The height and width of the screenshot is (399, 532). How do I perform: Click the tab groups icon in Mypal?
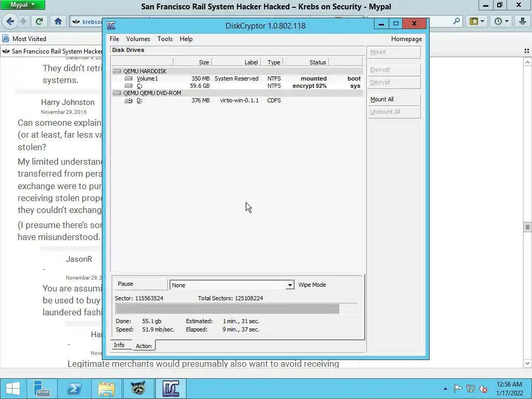(527, 51)
